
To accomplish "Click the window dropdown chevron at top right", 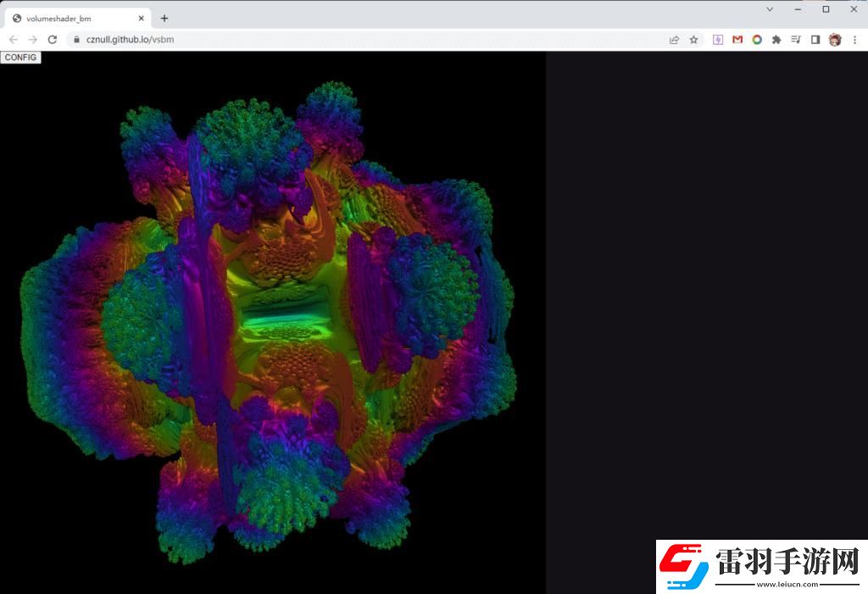I will coord(770,9).
